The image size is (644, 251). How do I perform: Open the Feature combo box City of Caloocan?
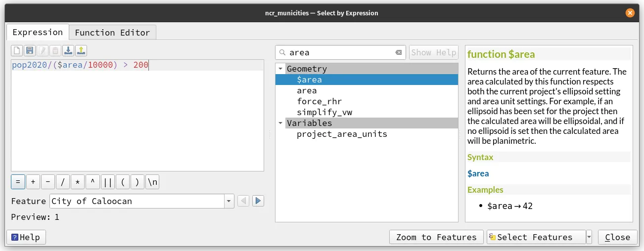(x=142, y=201)
